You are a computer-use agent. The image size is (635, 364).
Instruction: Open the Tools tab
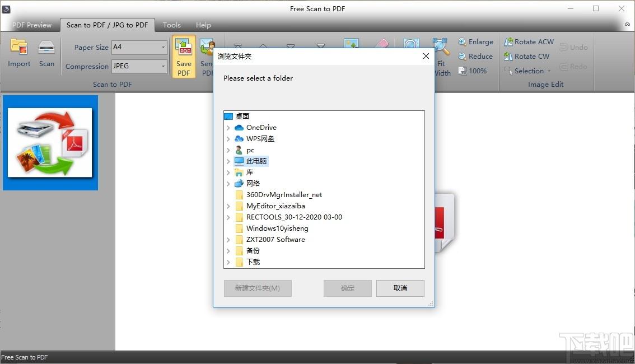pos(172,25)
